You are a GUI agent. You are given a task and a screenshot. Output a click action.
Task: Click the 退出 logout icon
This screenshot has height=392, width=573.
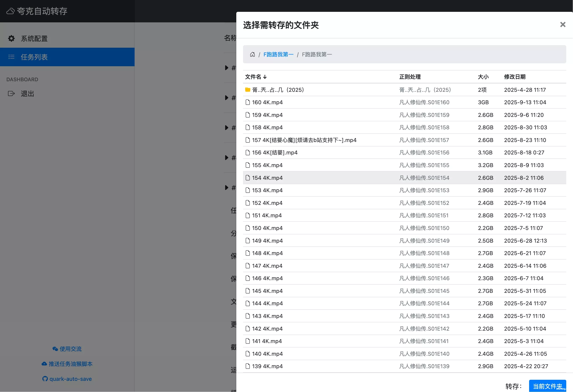coord(11,93)
